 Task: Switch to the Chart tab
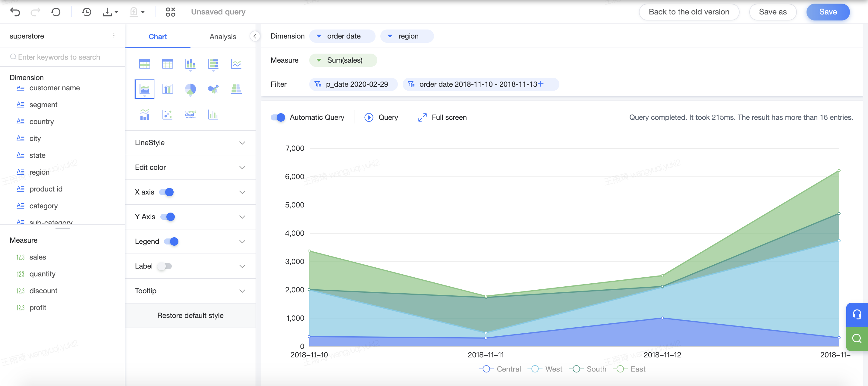[x=158, y=36]
